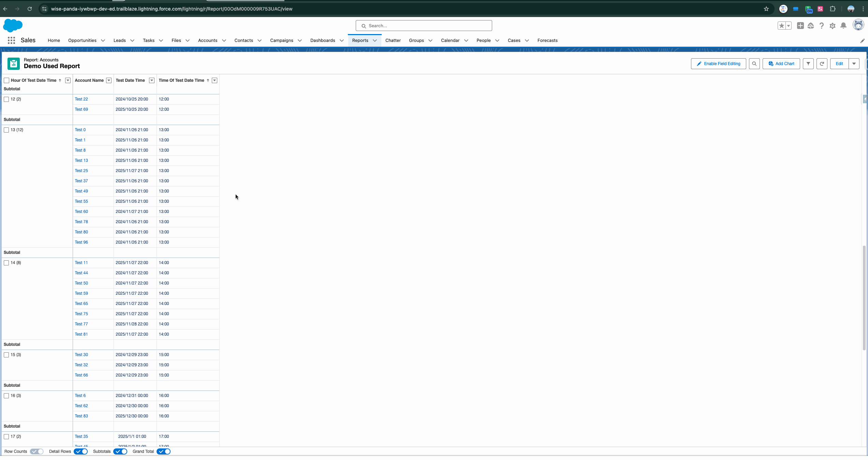Switch to the Forecasts tab
868x460 pixels.
547,41
